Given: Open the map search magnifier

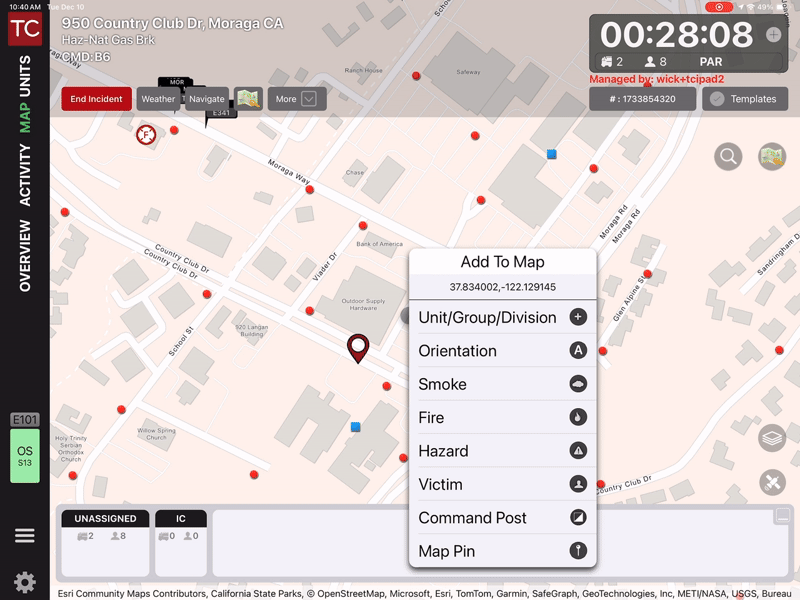Looking at the screenshot, I should coord(728,156).
